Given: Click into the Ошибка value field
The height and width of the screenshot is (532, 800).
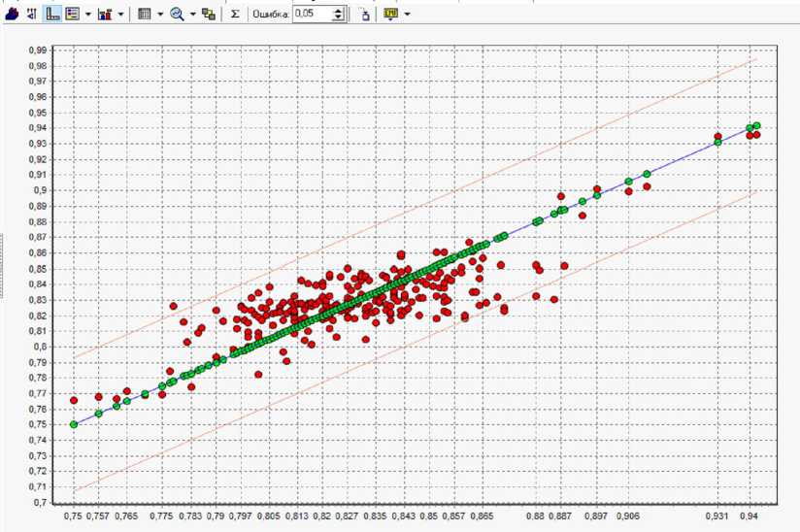Looking at the screenshot, I should click(311, 15).
